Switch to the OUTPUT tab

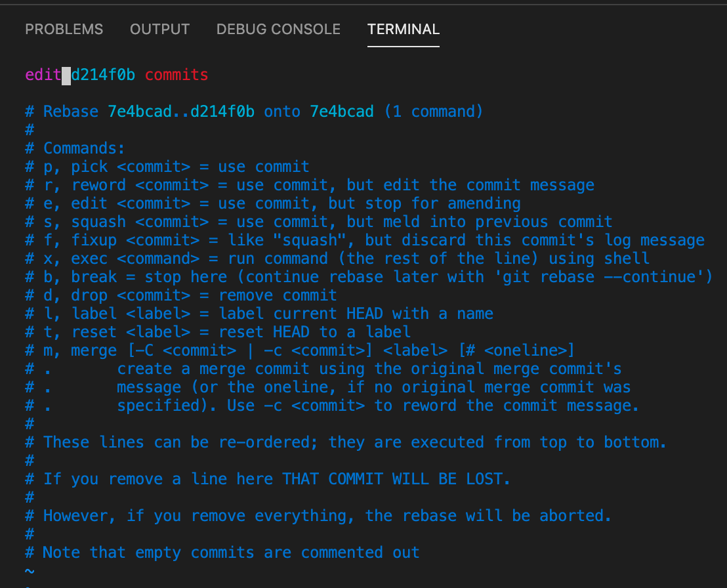(159, 29)
